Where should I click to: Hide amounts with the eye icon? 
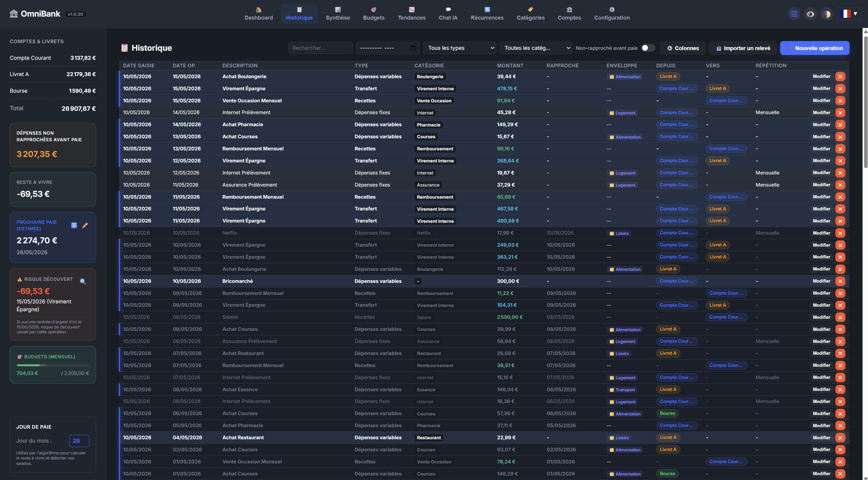[x=810, y=14]
